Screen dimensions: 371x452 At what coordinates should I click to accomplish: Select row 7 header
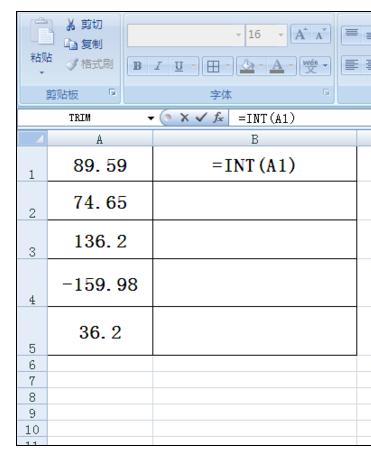pyautogui.click(x=32, y=380)
